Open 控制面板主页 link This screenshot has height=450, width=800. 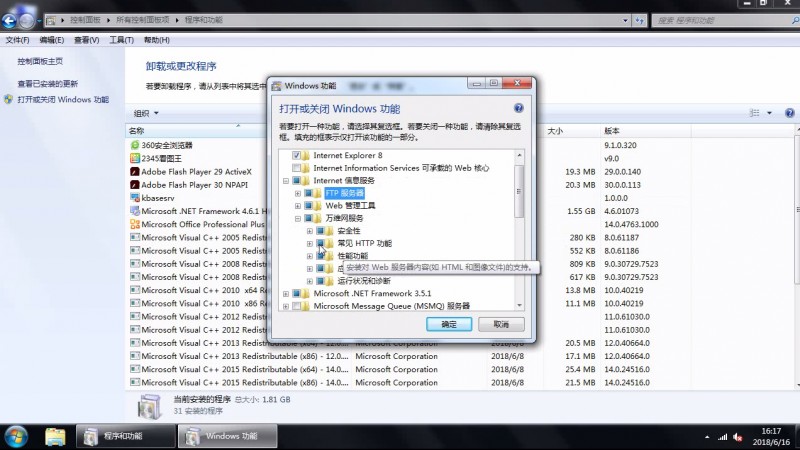[x=40, y=61]
